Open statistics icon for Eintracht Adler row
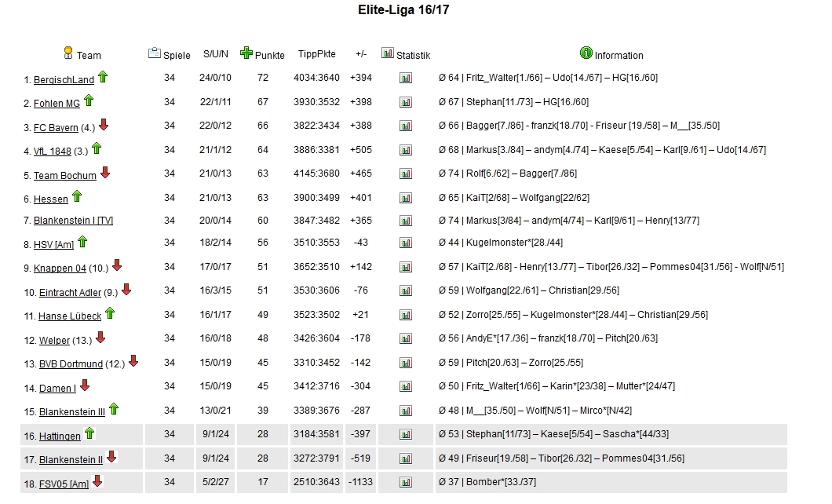This screenshot has width=832, height=504. click(406, 290)
